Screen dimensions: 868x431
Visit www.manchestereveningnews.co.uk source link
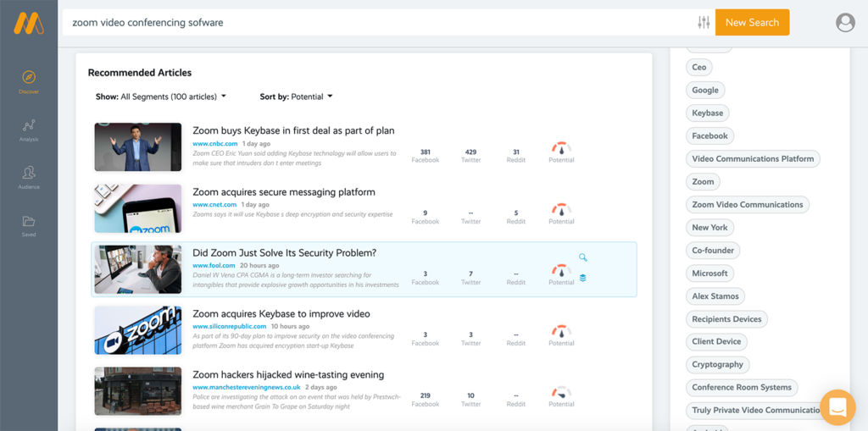tap(247, 387)
